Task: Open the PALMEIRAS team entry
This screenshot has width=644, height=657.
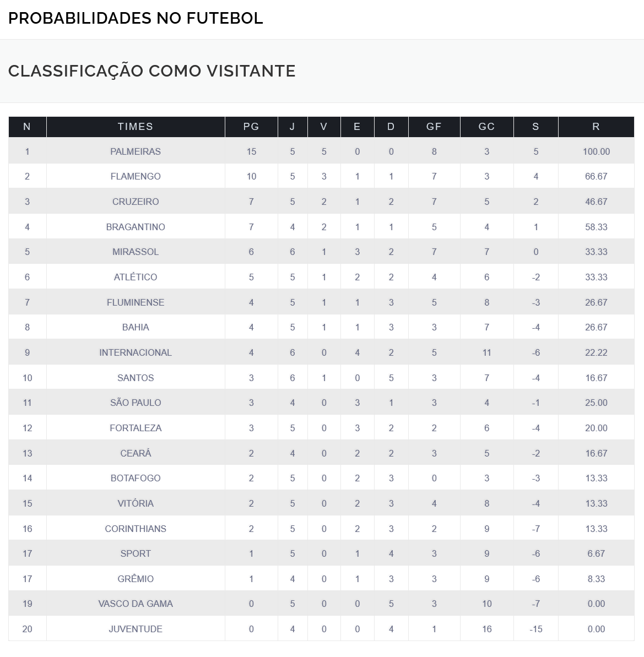Action: click(x=136, y=151)
